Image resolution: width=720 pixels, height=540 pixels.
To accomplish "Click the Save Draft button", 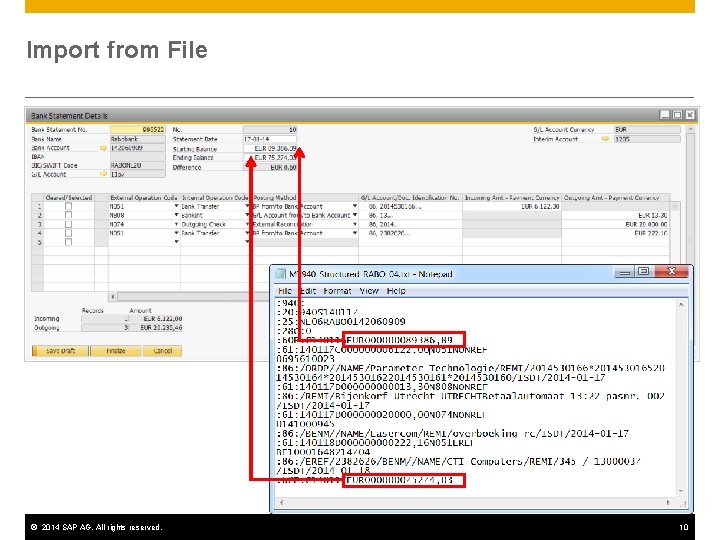I will point(61,351).
